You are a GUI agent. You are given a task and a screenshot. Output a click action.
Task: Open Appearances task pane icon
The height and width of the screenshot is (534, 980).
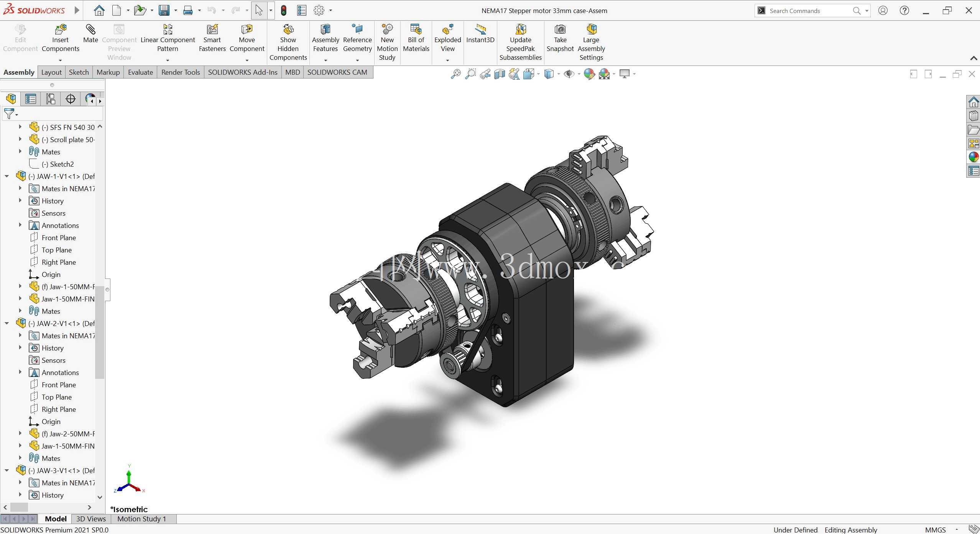pyautogui.click(x=973, y=157)
